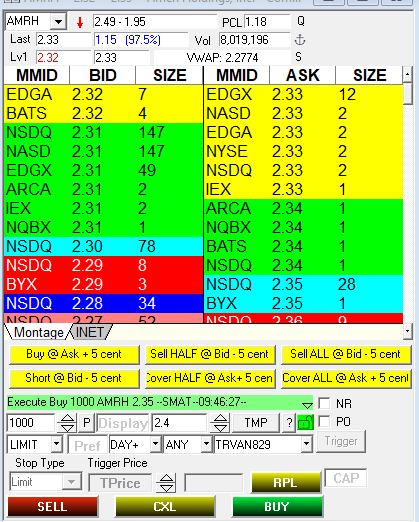Enable the NR checkbox
419x522 pixels.
pos(324,403)
